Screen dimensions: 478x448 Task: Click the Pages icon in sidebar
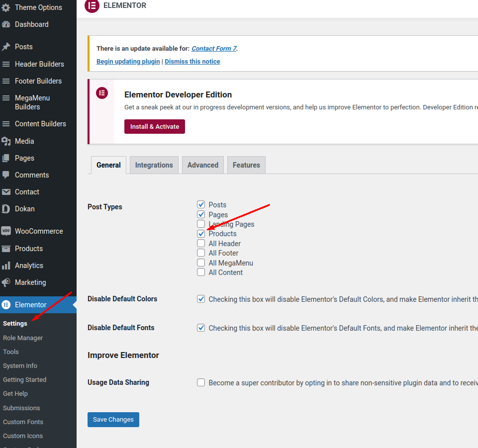pos(6,158)
